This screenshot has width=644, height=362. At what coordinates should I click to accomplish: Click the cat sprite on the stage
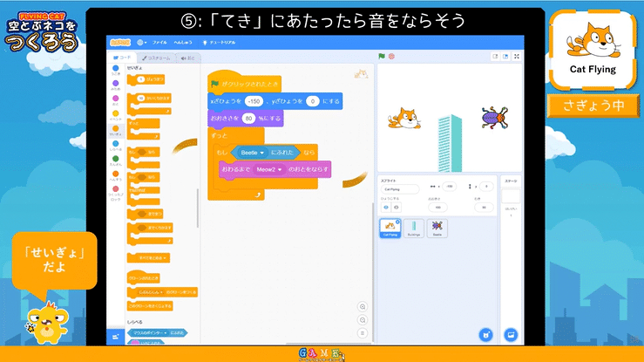coord(404,119)
